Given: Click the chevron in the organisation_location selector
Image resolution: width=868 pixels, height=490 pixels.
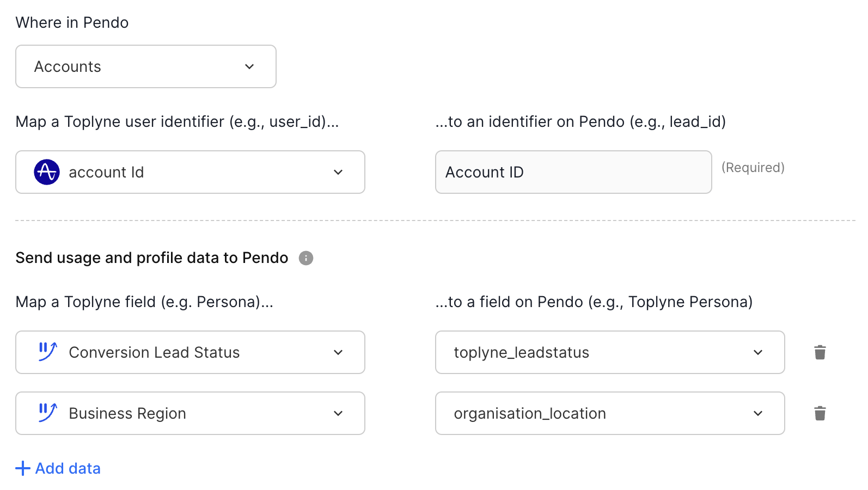Looking at the screenshot, I should point(758,413).
